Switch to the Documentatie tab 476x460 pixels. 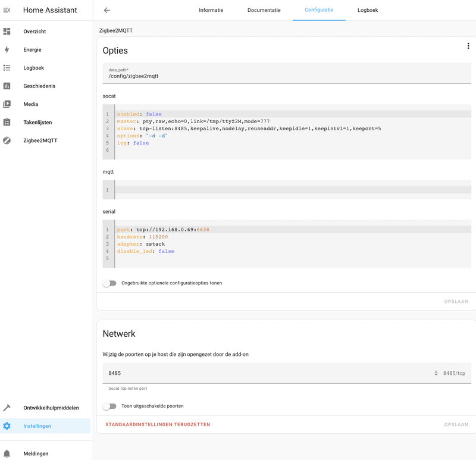point(264,10)
